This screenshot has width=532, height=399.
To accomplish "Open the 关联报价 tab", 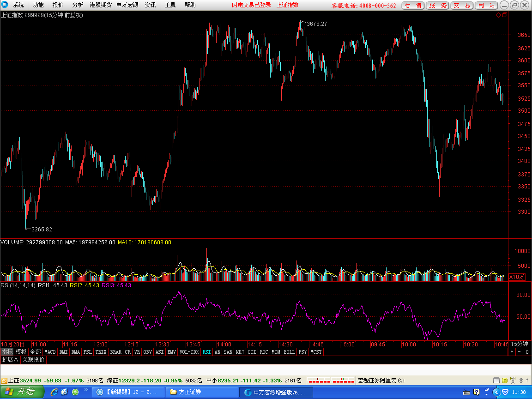I will click(x=33, y=360).
